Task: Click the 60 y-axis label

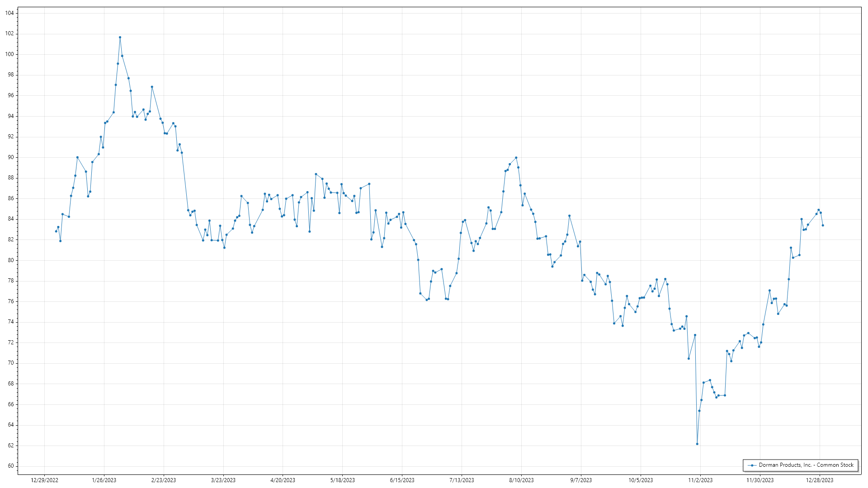Action: 10,466
